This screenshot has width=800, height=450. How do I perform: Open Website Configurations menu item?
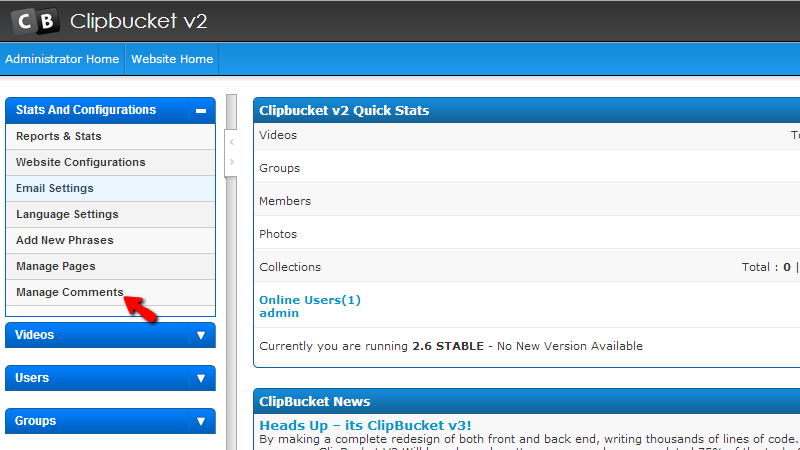coord(111,162)
